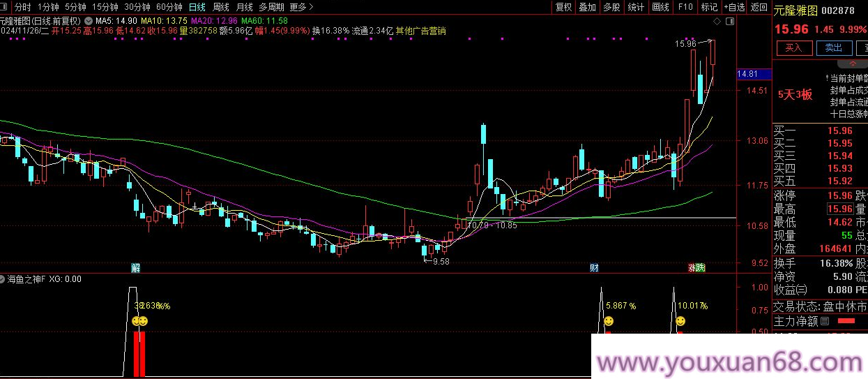Open indicator settings circle next to 元隆雅图 title
868x379 pixels.
click(x=88, y=21)
